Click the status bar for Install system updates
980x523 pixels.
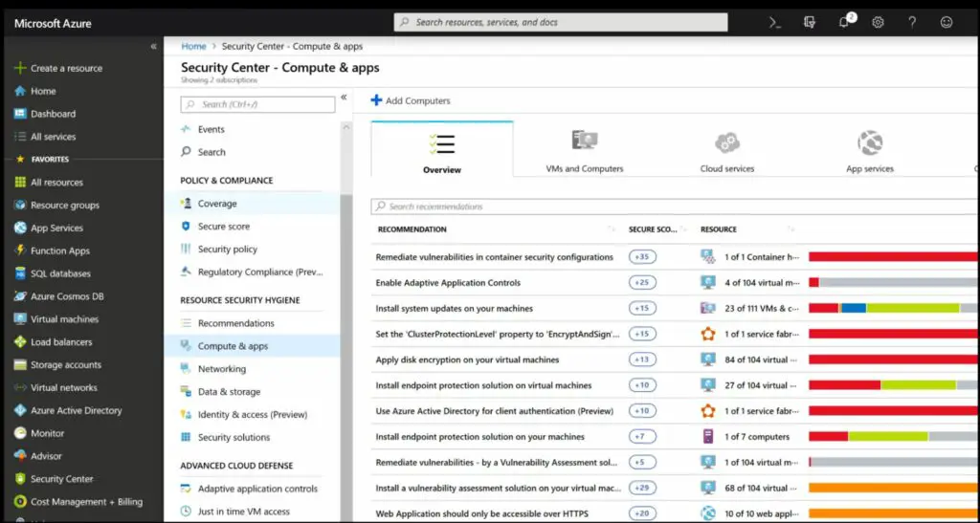point(894,308)
